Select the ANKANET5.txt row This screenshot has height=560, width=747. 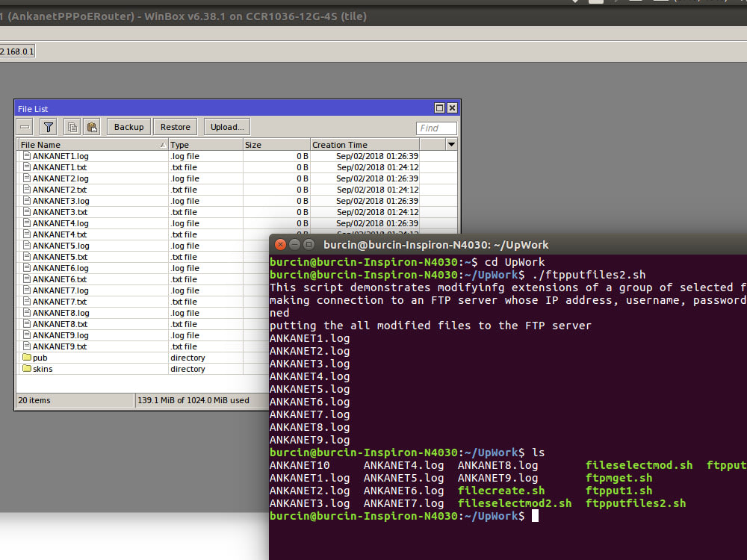pos(75,256)
